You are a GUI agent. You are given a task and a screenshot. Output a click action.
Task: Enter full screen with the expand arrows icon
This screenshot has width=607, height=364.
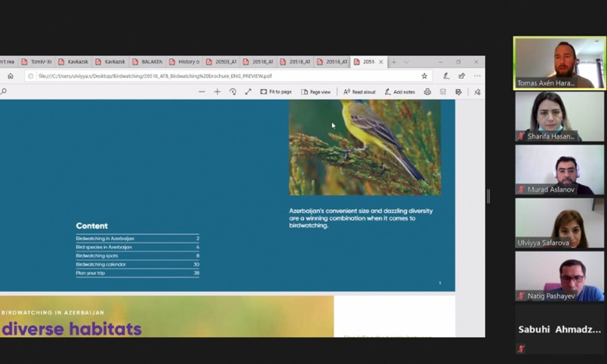248,92
